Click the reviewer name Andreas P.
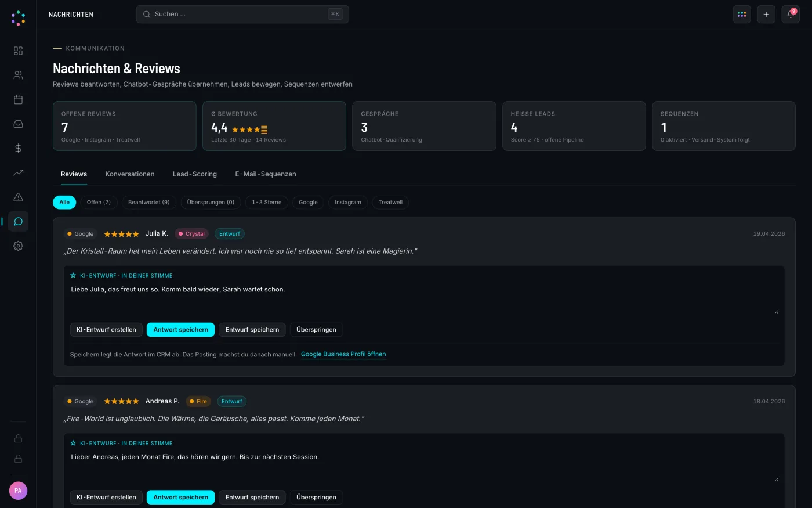Screen dimensions: 812x508 162,401
